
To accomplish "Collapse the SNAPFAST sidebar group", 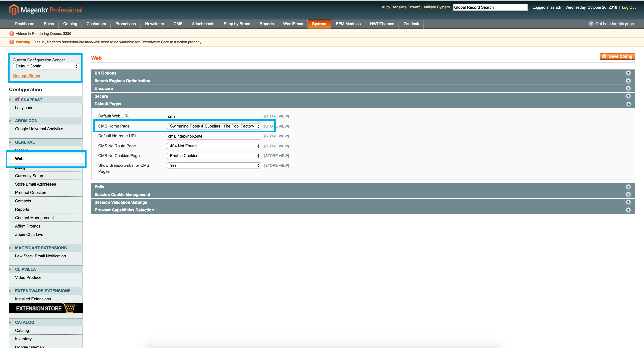I will [46, 100].
